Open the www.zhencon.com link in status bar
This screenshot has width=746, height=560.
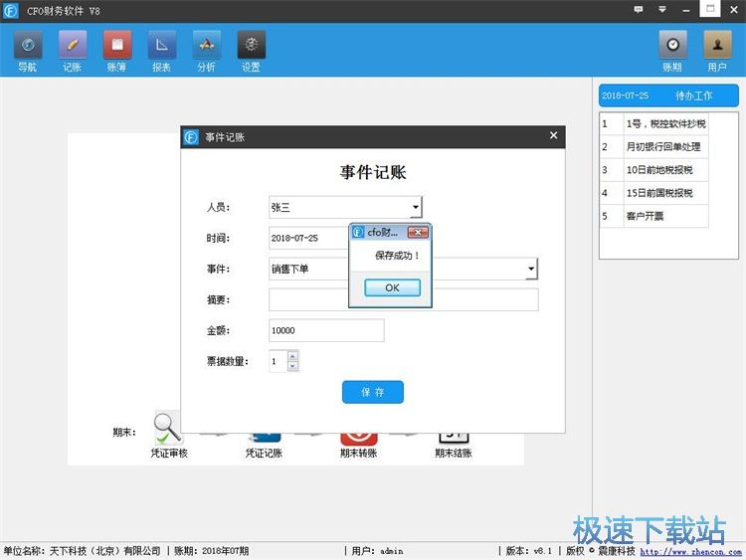(x=691, y=551)
